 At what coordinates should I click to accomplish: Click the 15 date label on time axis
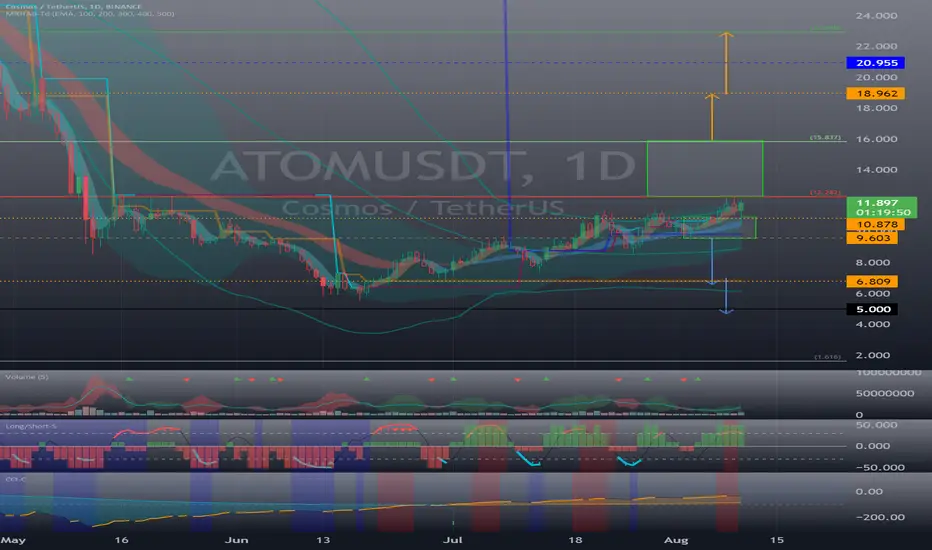coord(777,540)
